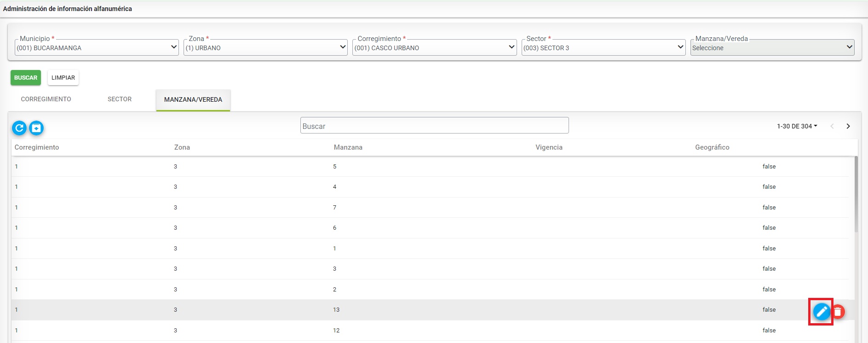Open the Zona dropdown showing URBANO
868x343 pixels.
pyautogui.click(x=265, y=47)
